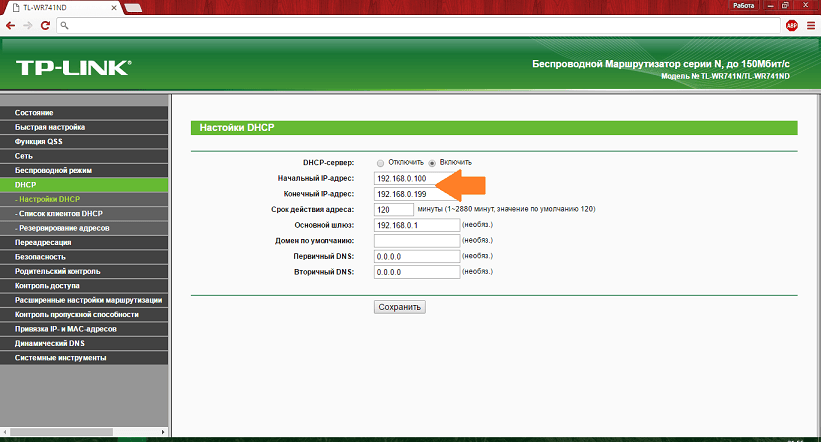Select the Отключить DHCP radio button
The width and height of the screenshot is (821, 442).
[380, 162]
